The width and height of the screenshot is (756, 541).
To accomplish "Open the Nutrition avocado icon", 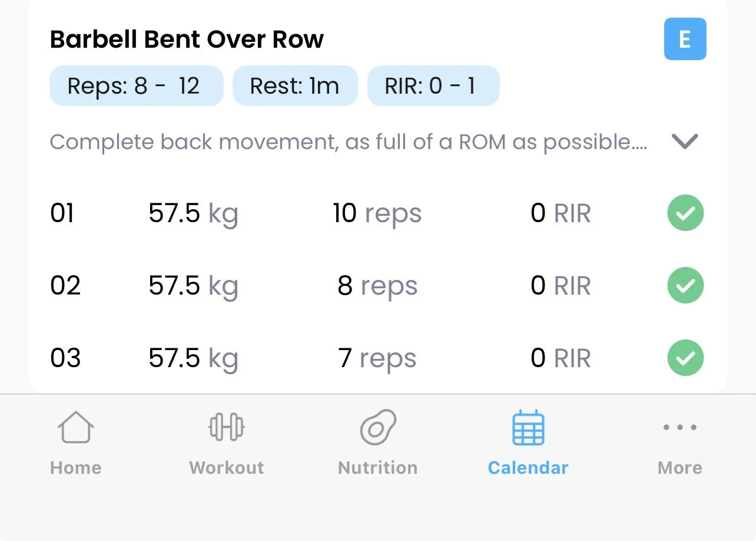I will click(x=378, y=427).
